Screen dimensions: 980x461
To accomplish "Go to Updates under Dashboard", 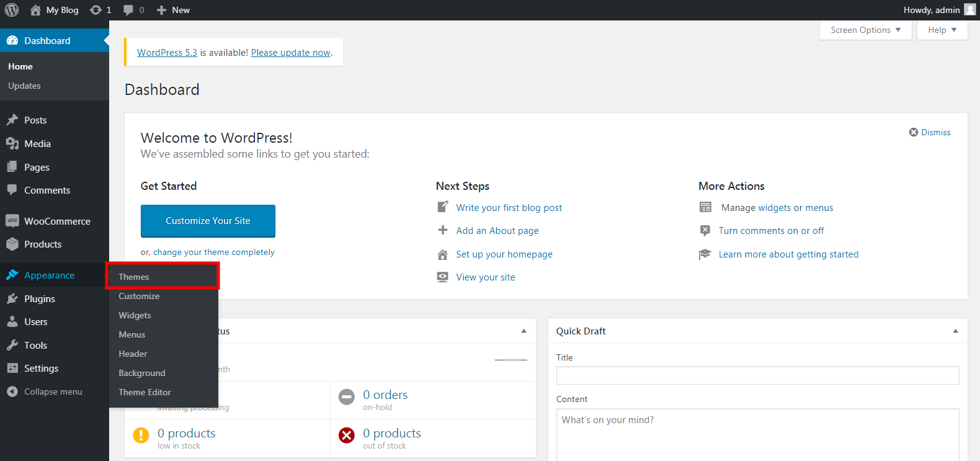I will pyautogui.click(x=24, y=86).
